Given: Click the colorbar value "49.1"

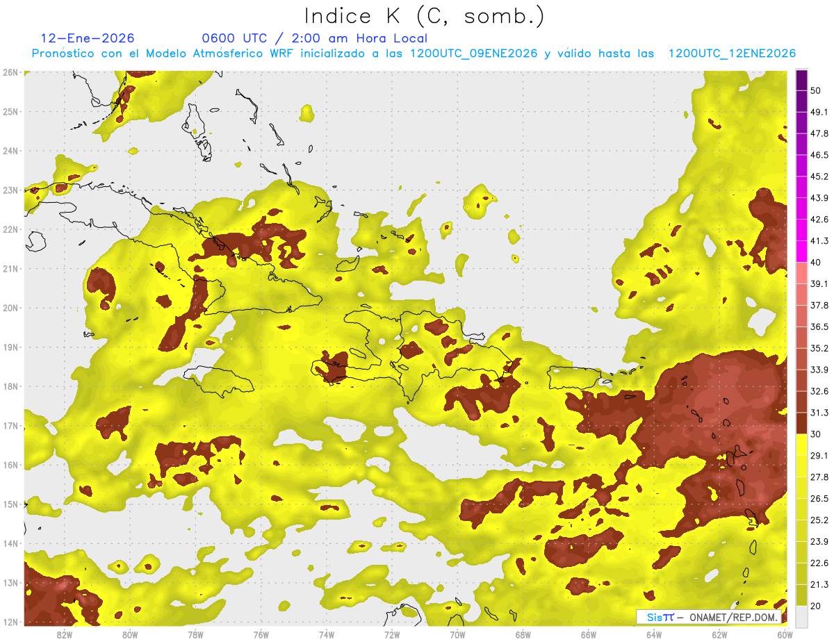Looking at the screenshot, I should click(x=819, y=112).
